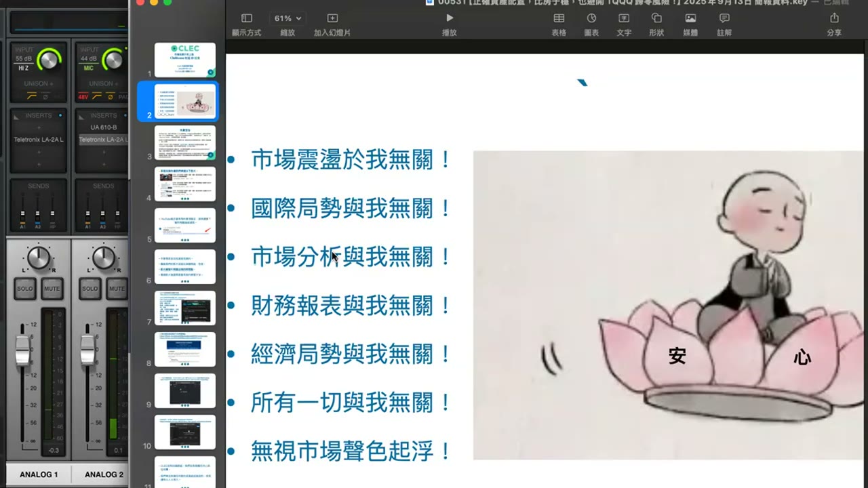
Task: Toggle SOLO on the ANALOG 1 channel
Action: tap(25, 289)
